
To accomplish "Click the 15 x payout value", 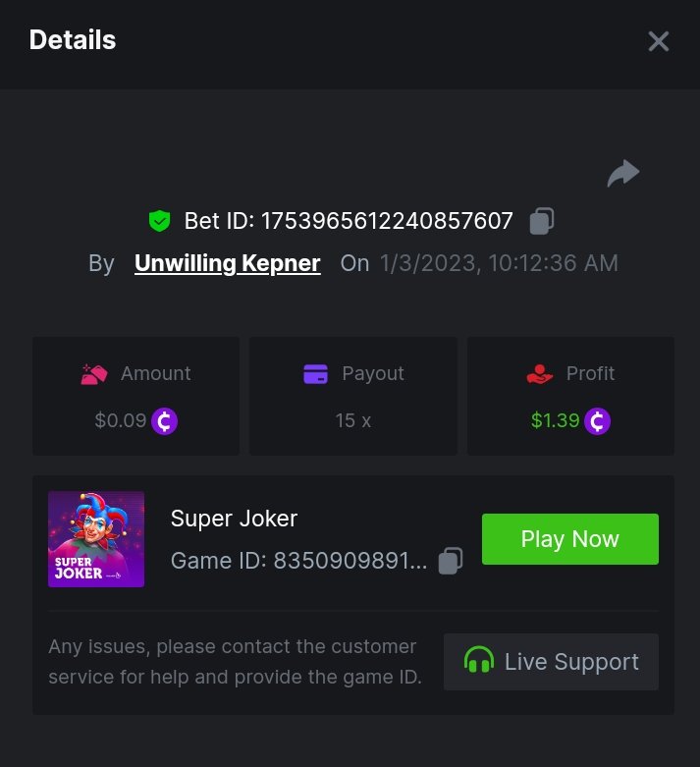I will pyautogui.click(x=352, y=421).
